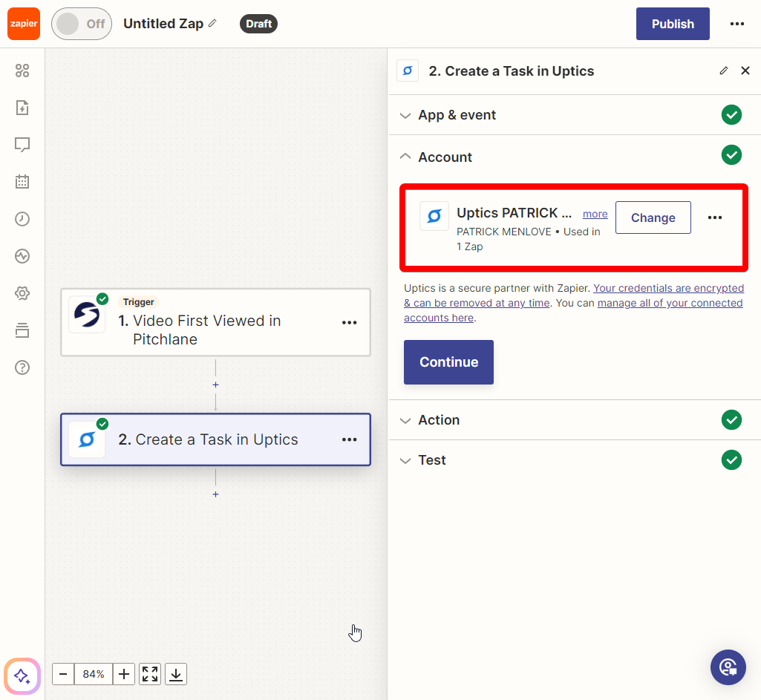The height and width of the screenshot is (700, 761).
Task: Expand the App & event section
Action: [575, 115]
